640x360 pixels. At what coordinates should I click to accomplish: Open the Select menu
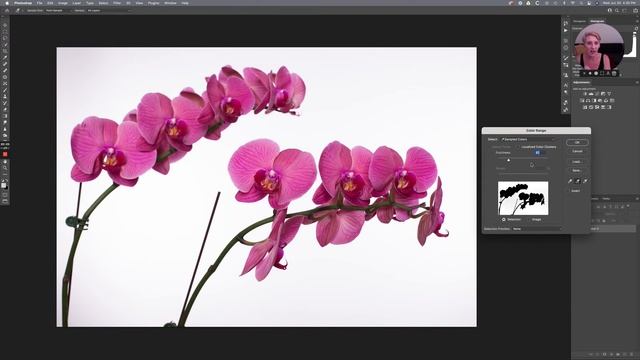pos(103,3)
